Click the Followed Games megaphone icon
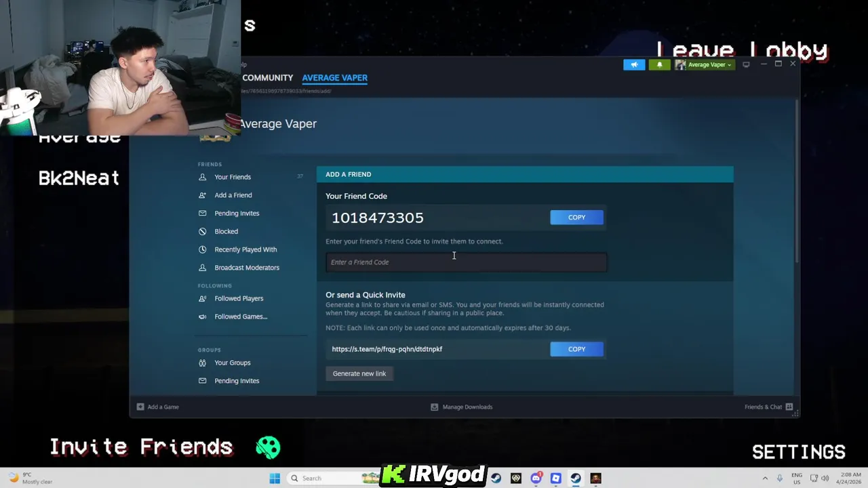Screen dimensions: 868x488 coord(202,317)
